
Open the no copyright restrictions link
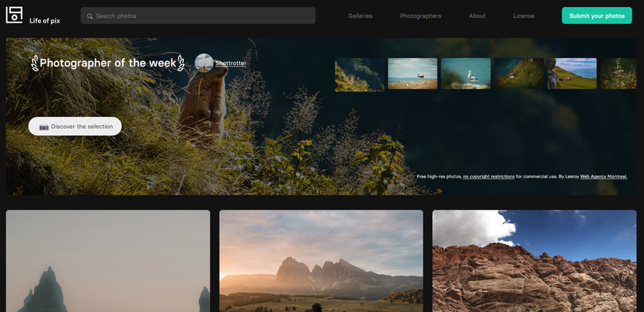coord(489,177)
